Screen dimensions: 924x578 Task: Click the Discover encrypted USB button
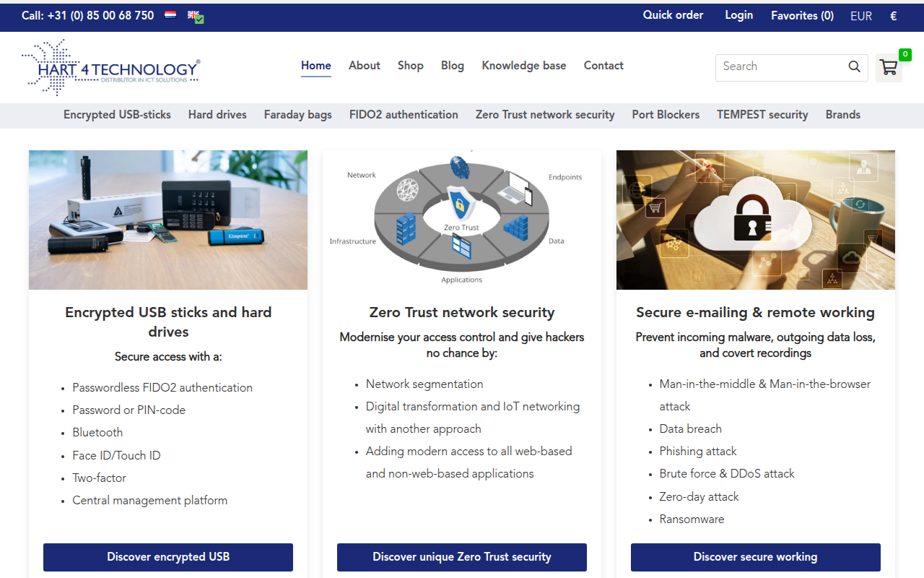[x=168, y=557]
